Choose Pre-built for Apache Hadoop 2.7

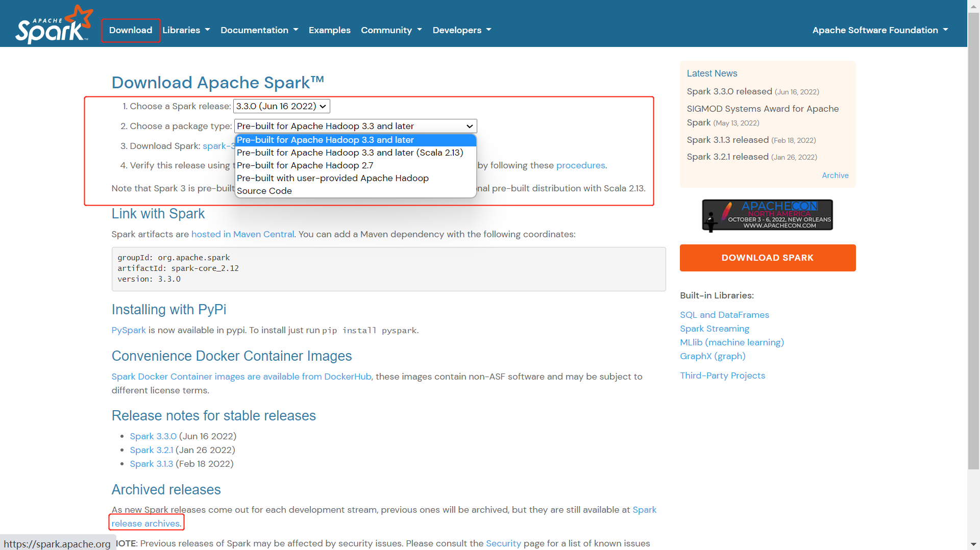(x=355, y=165)
